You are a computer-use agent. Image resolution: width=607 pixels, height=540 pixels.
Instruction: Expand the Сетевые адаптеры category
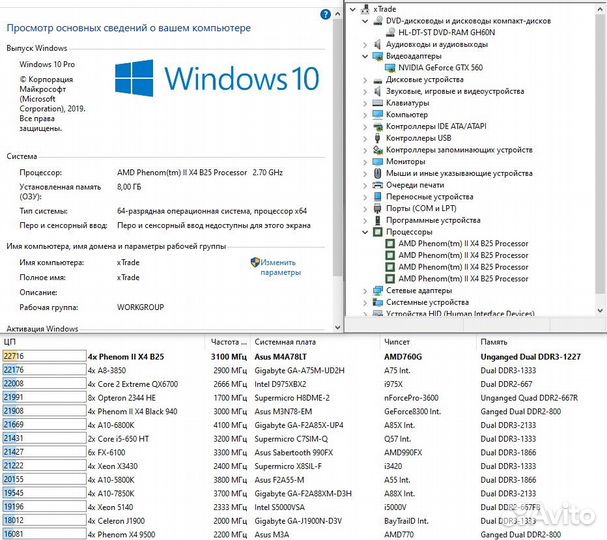[365, 291]
